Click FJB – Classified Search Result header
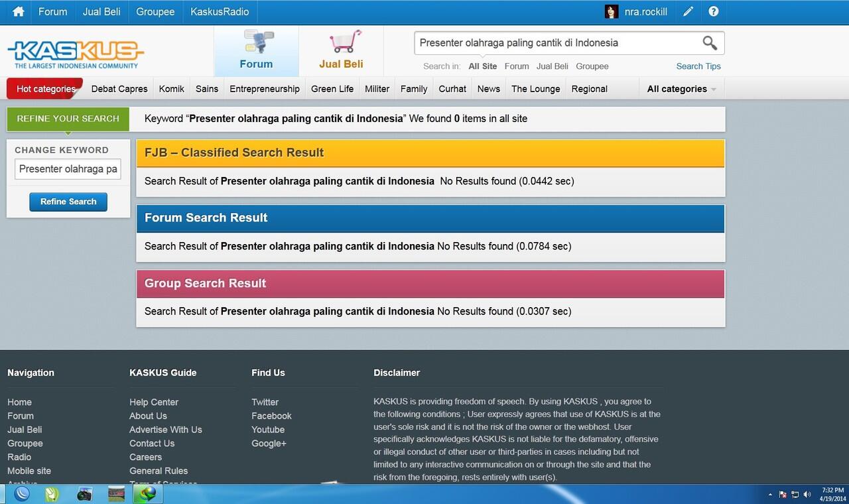Viewport: 849px width, 504px height. tap(430, 153)
